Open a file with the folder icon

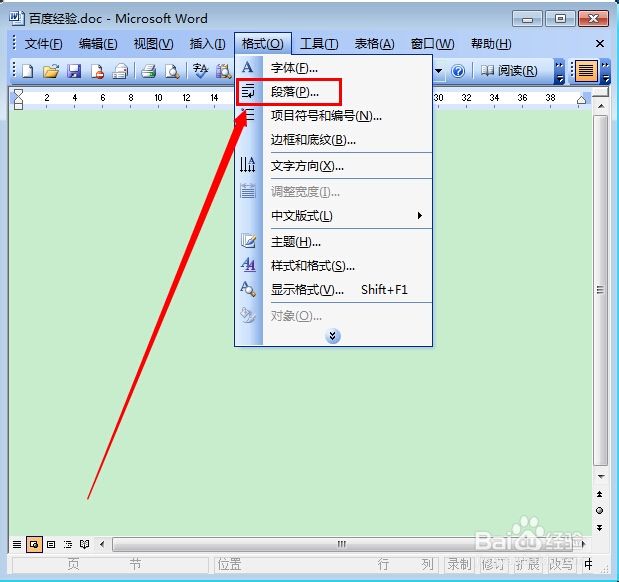[x=51, y=71]
